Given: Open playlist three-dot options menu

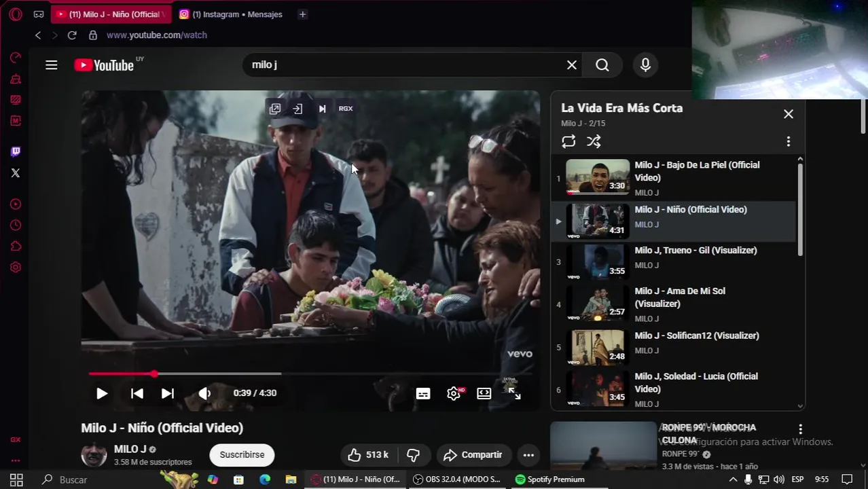Looking at the screenshot, I should tap(789, 141).
